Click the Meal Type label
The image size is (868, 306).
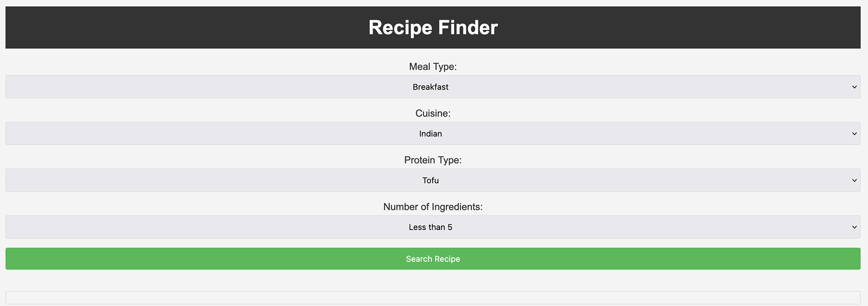pyautogui.click(x=433, y=67)
